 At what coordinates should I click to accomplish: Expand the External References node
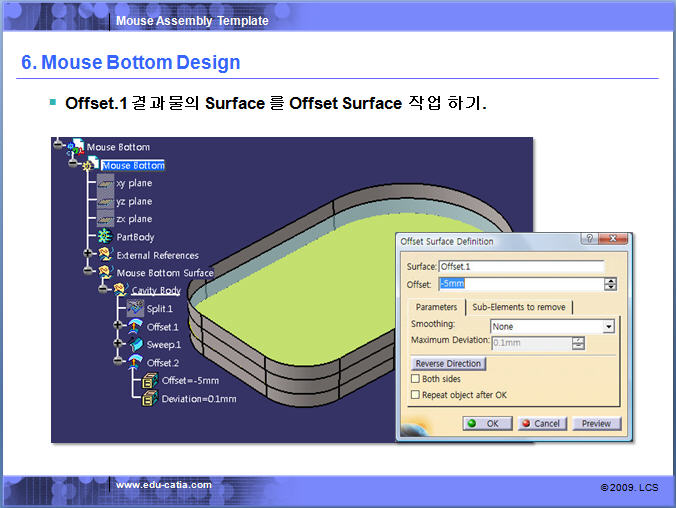tap(89, 255)
